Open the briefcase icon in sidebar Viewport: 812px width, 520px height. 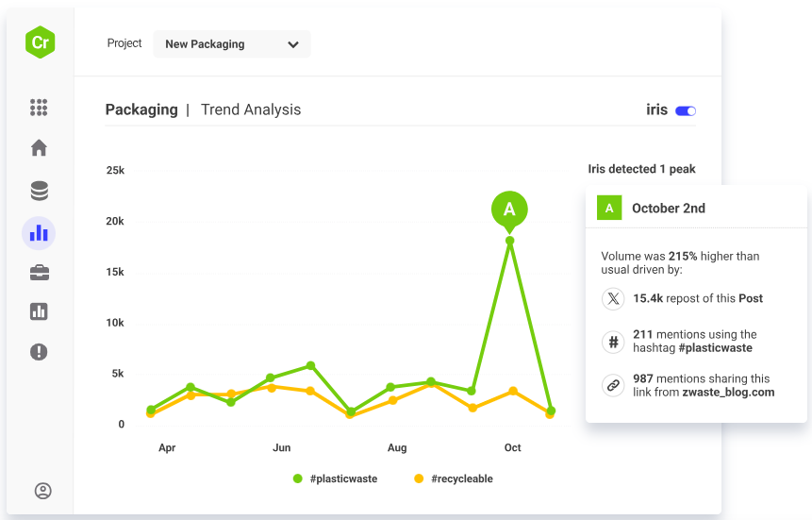pos(39,273)
